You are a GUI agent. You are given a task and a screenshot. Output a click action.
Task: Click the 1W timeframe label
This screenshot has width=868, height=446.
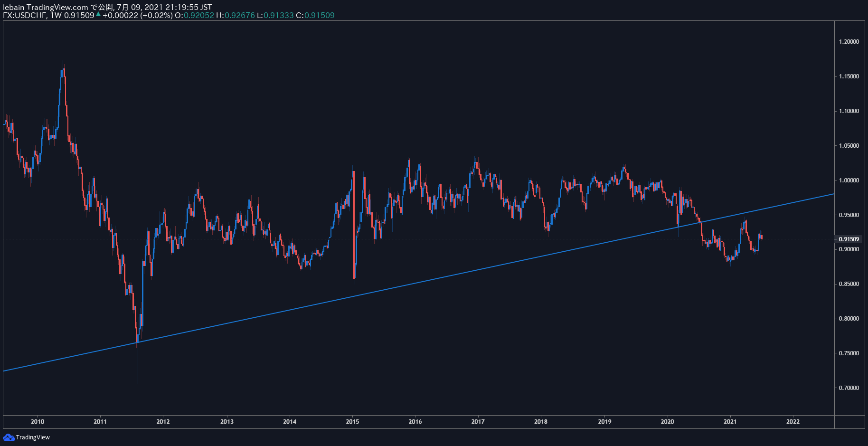point(56,15)
